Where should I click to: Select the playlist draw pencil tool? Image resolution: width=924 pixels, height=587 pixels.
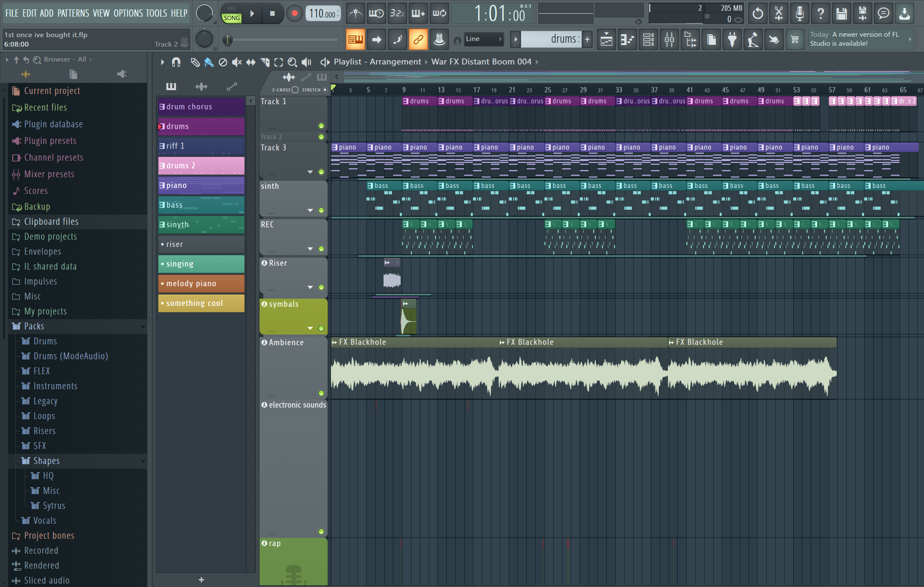click(195, 62)
